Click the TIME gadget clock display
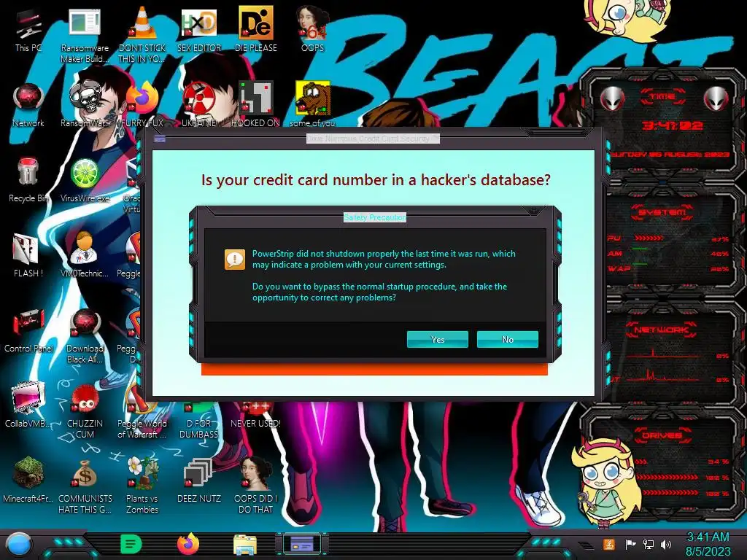Viewport: 747px width, 560px height. pos(672,125)
